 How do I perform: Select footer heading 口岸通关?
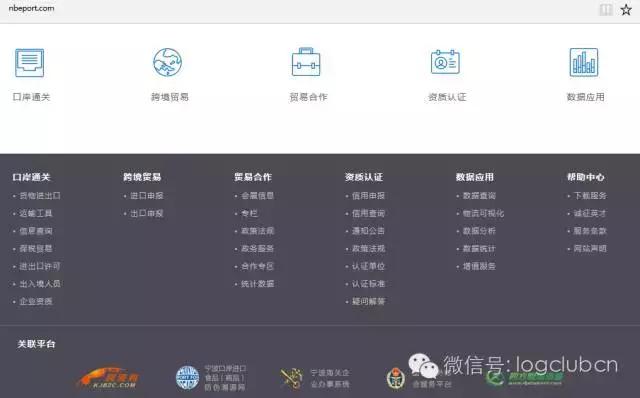coord(31,177)
